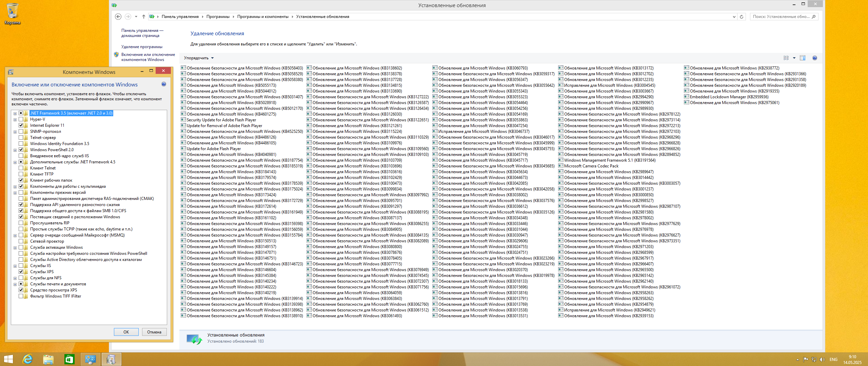Open the Recycle Bin (Корзина) desktop icon
The width and height of the screenshot is (868, 366).
pos(13,14)
